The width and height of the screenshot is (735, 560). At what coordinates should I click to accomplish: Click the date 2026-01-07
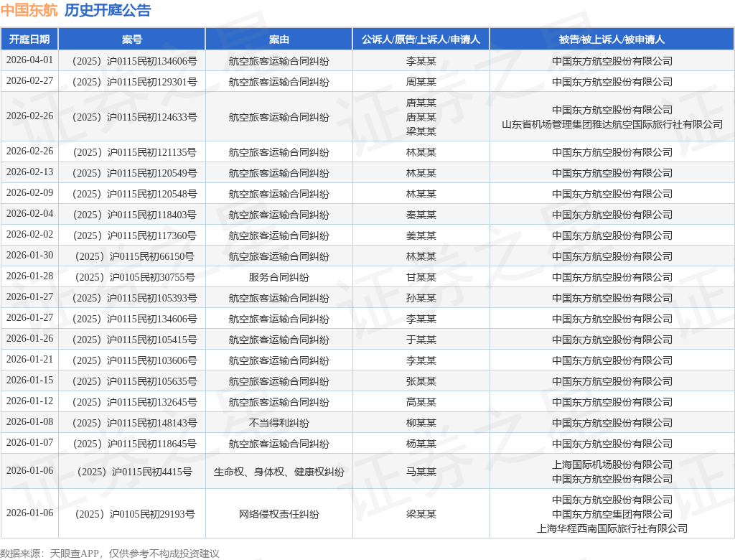click(x=29, y=443)
